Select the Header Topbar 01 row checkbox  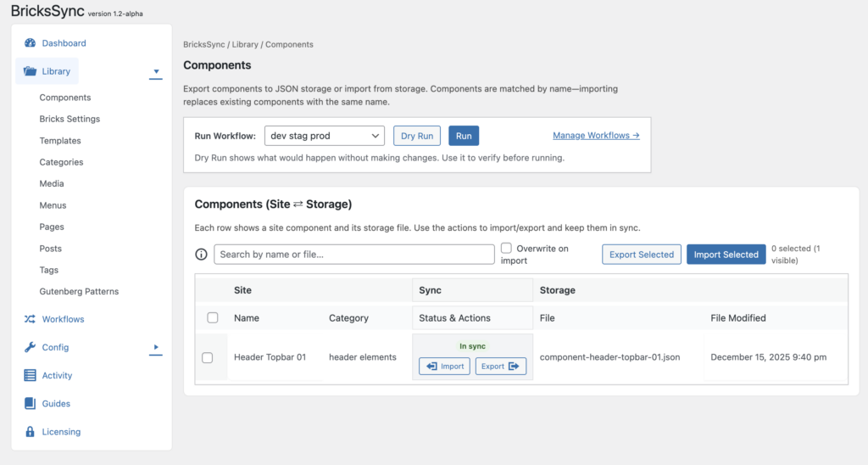coord(208,358)
